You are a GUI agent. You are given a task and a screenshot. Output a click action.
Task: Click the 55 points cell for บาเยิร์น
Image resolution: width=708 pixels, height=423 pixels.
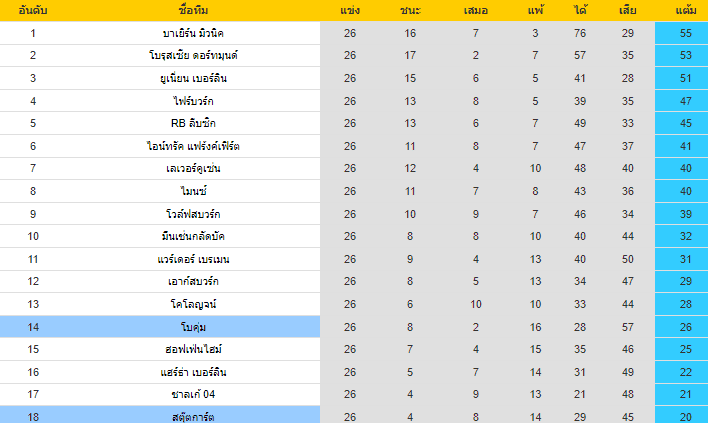[x=686, y=33]
